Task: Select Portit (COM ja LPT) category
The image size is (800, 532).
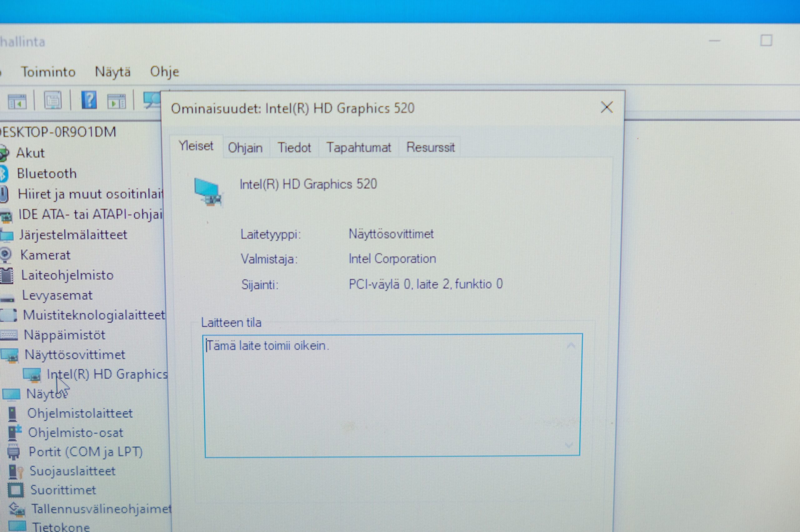Action: click(85, 452)
